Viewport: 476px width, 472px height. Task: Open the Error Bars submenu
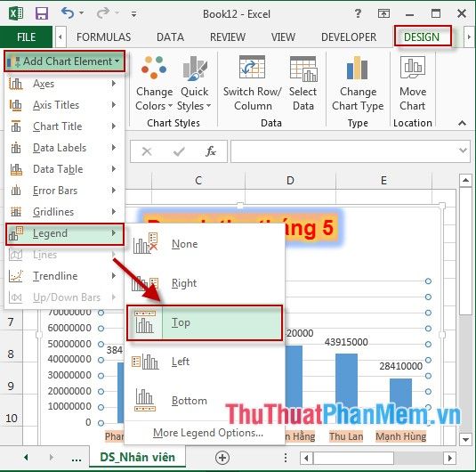point(64,191)
